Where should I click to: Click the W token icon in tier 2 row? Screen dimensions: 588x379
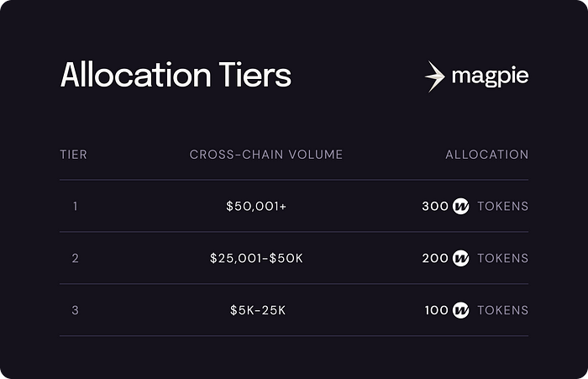(x=460, y=258)
